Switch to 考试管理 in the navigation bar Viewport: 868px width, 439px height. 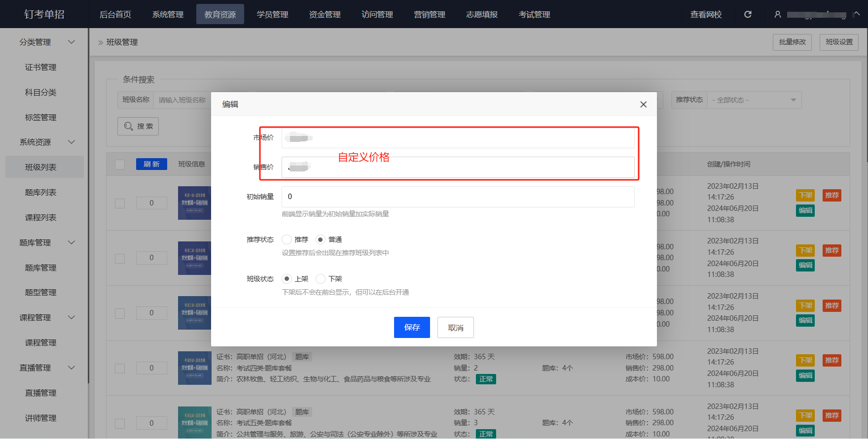pos(534,14)
